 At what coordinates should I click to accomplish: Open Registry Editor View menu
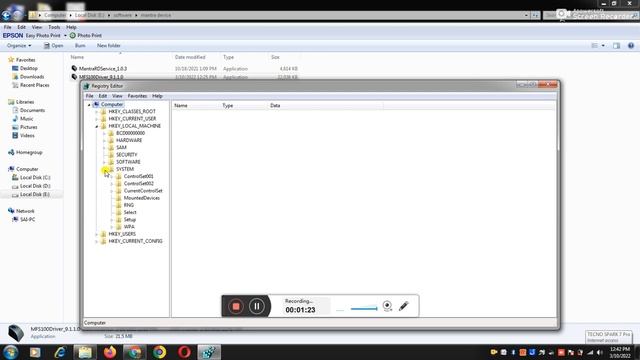tap(117, 96)
